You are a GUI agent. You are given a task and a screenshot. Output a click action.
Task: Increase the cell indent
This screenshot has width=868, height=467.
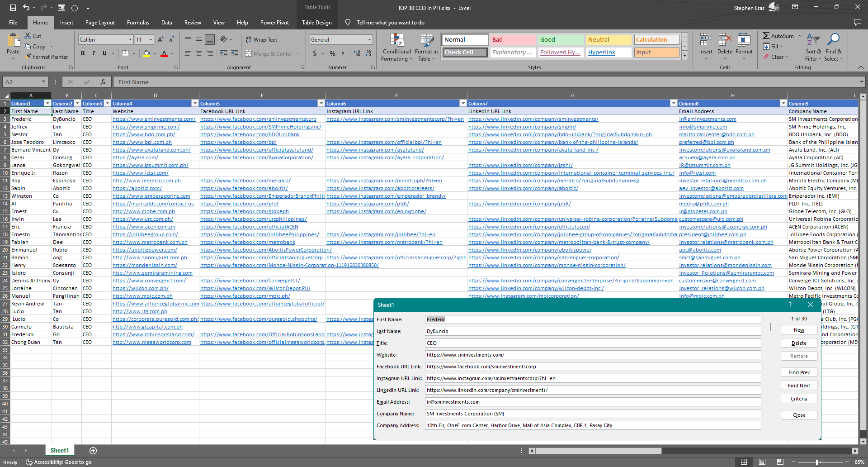coord(235,53)
